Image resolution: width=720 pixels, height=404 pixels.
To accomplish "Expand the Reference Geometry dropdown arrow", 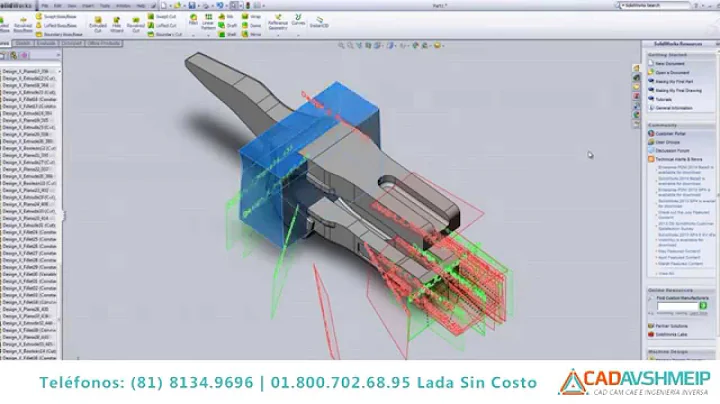I will tap(278, 35).
